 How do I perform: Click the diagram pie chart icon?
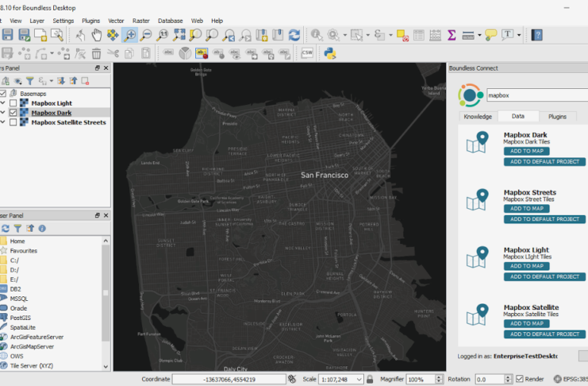coord(185,53)
